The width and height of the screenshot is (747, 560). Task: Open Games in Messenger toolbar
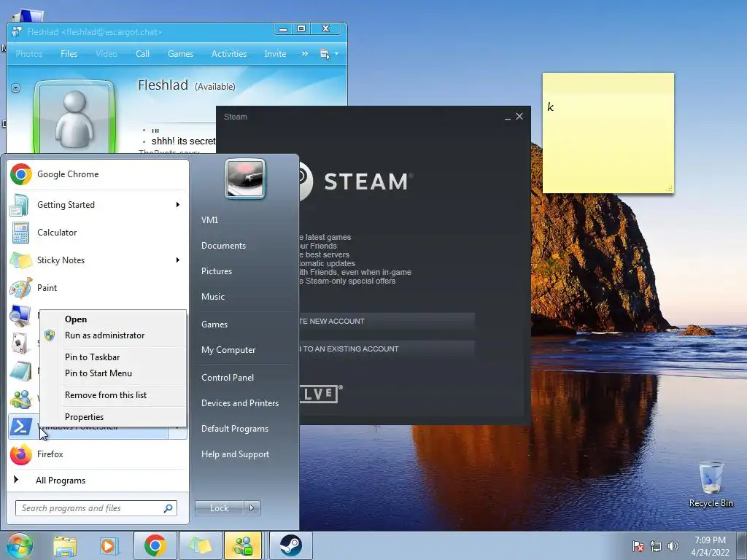click(181, 54)
